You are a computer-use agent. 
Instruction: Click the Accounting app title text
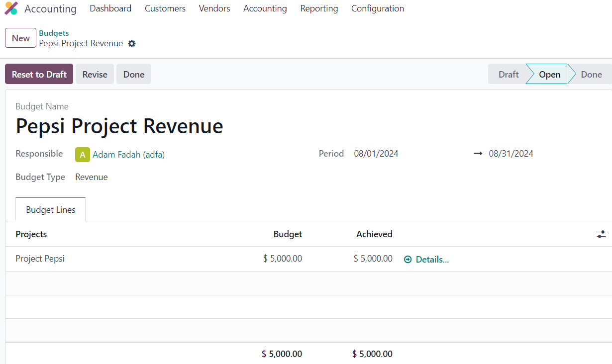(x=50, y=9)
